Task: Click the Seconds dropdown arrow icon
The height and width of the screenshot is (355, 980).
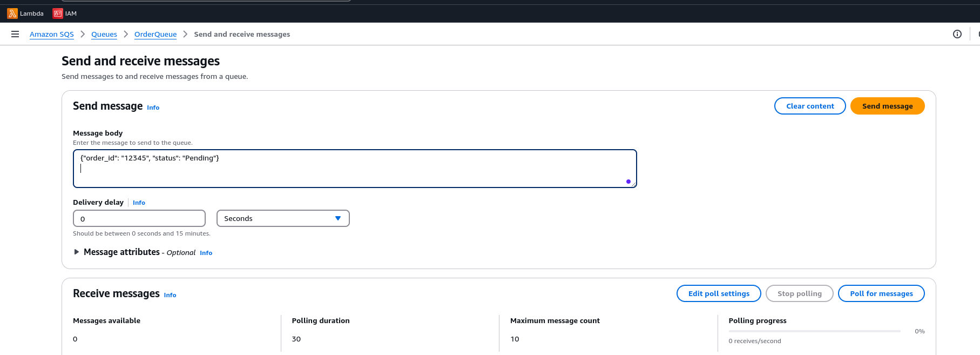Action: click(x=338, y=218)
